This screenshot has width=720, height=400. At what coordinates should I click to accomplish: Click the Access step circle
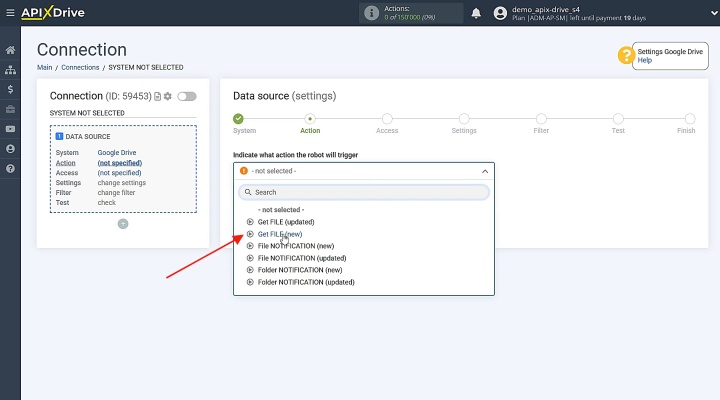(x=387, y=119)
